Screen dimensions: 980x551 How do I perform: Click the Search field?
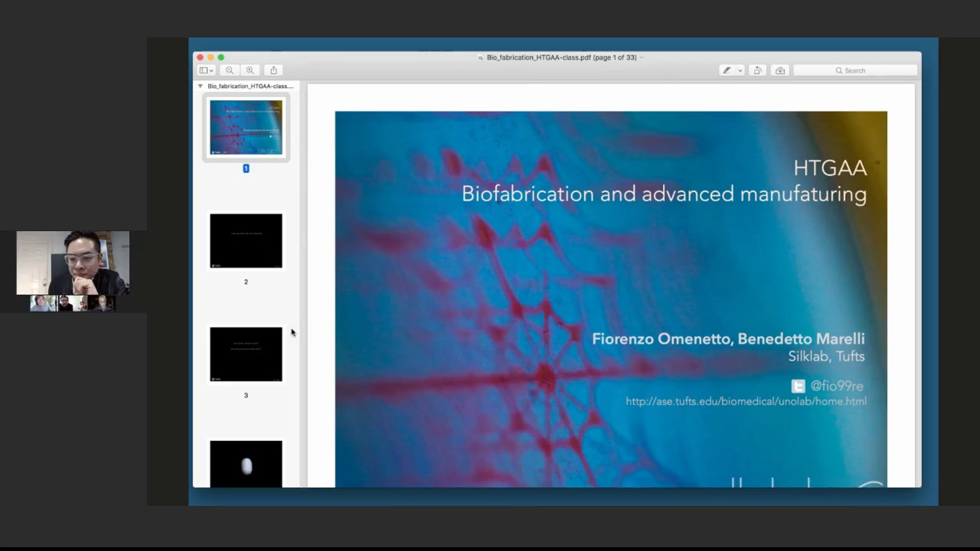[x=855, y=70]
